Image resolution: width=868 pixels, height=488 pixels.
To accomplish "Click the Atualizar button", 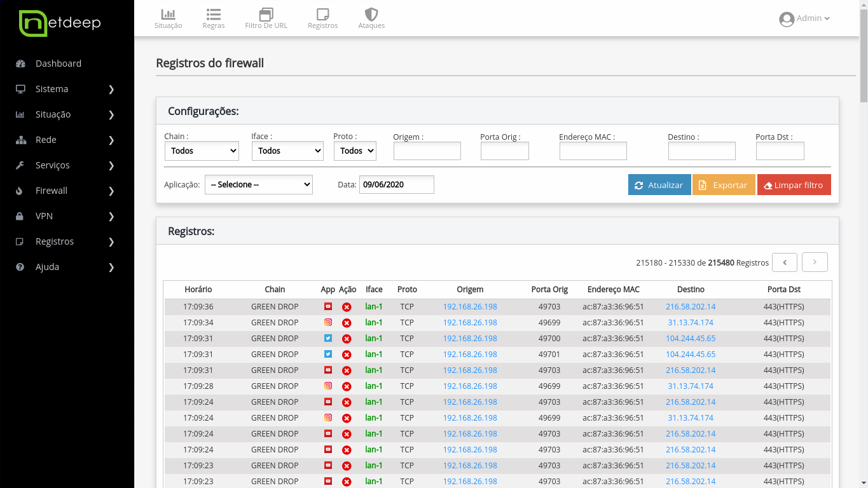I will [659, 185].
